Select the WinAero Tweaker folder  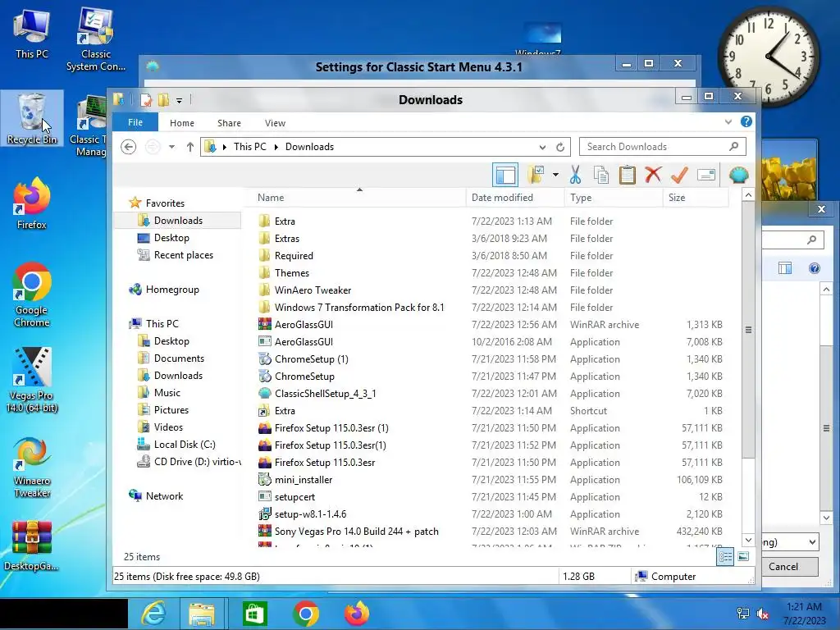(313, 290)
